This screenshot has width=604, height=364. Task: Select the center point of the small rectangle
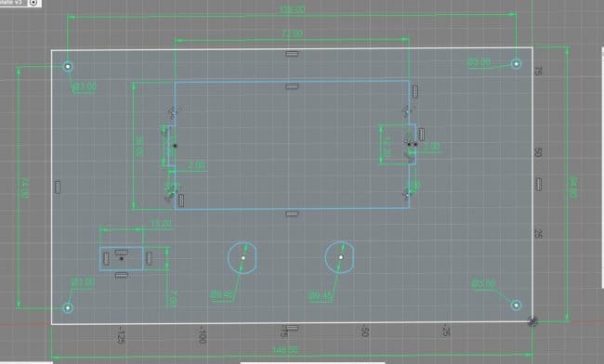[122, 258]
